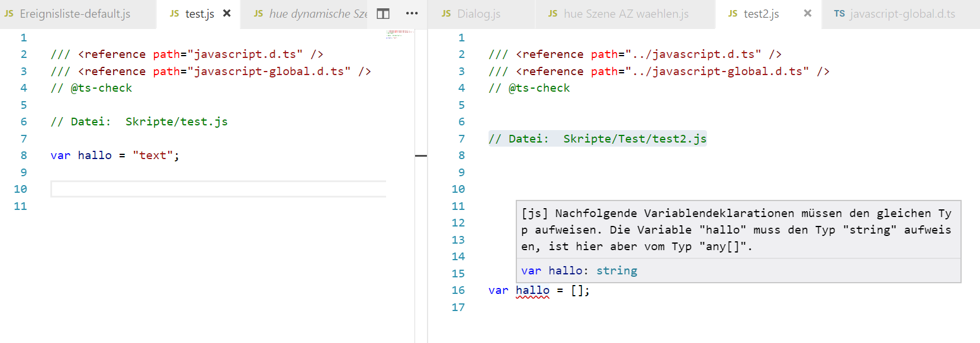Open the more actions ellipsis menu
This screenshot has height=343, width=980.
click(412, 13)
